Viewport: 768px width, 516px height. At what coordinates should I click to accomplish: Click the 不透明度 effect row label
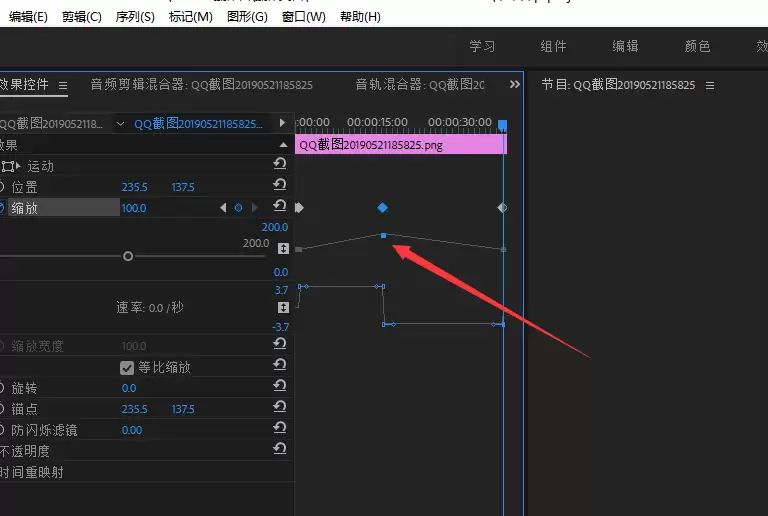24,451
